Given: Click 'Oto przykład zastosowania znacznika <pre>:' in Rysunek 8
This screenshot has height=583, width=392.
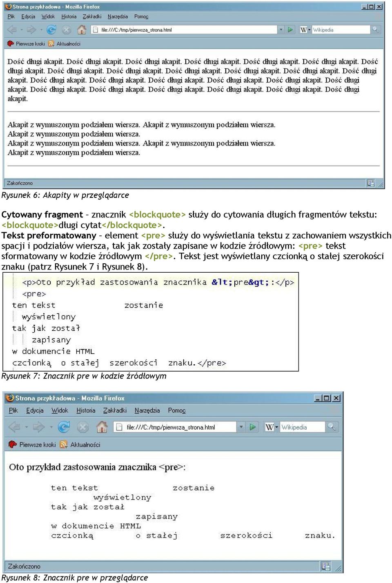Looking at the screenshot, I should pos(97,467).
